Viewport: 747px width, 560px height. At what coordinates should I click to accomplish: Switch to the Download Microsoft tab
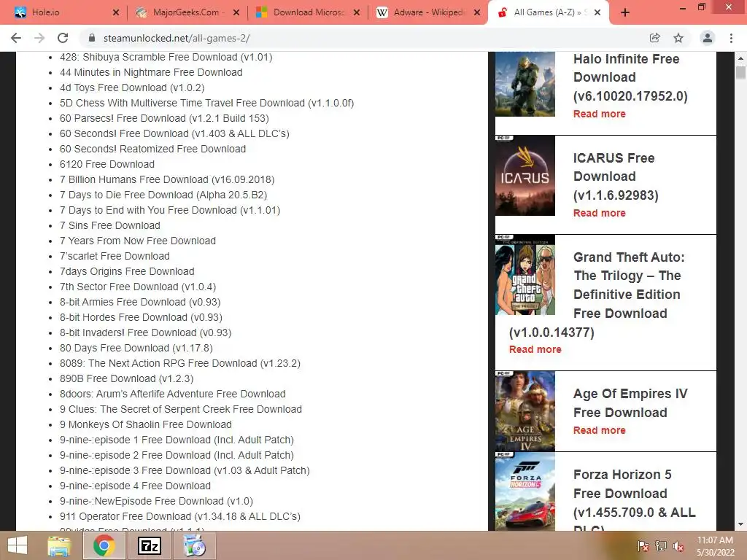307,13
